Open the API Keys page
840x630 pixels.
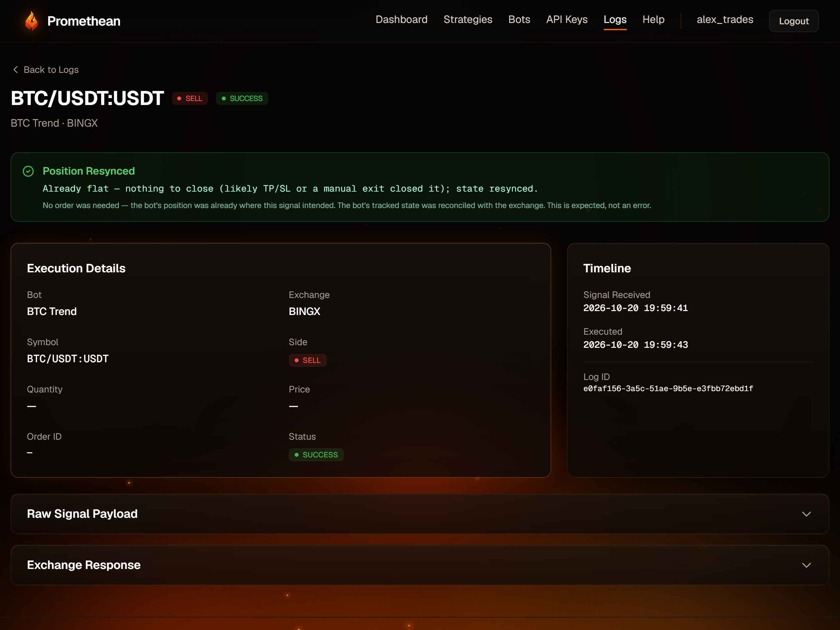pyautogui.click(x=567, y=20)
